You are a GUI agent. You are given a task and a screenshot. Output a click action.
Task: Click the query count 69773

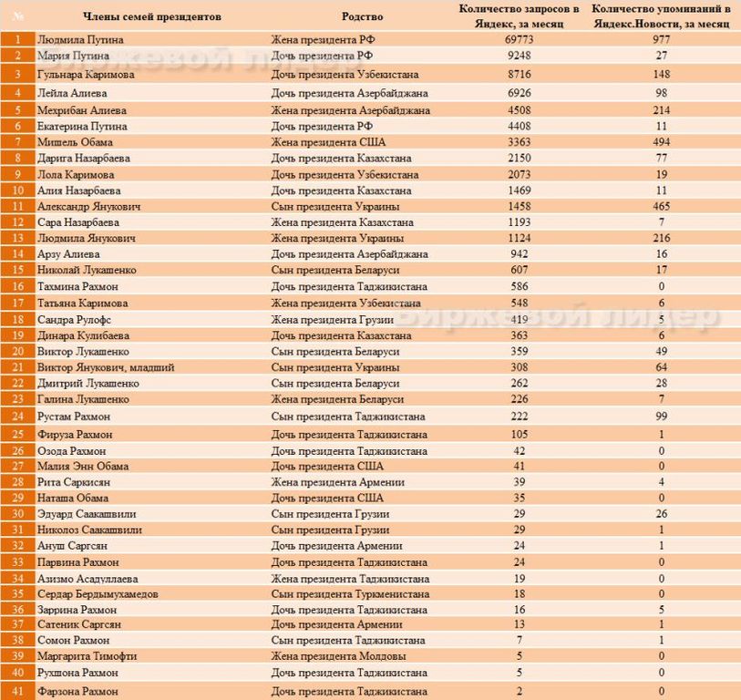pos(520,40)
